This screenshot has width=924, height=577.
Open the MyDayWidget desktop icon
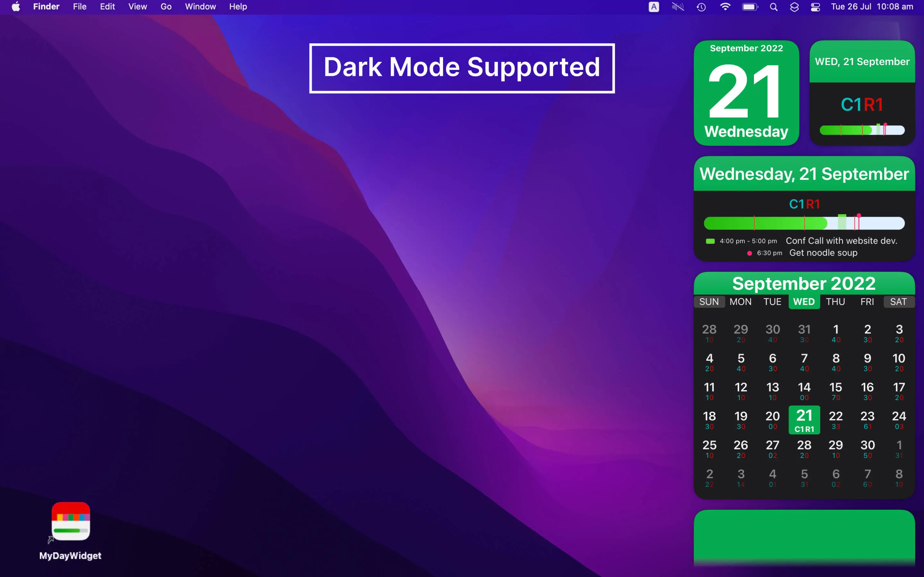click(x=71, y=521)
